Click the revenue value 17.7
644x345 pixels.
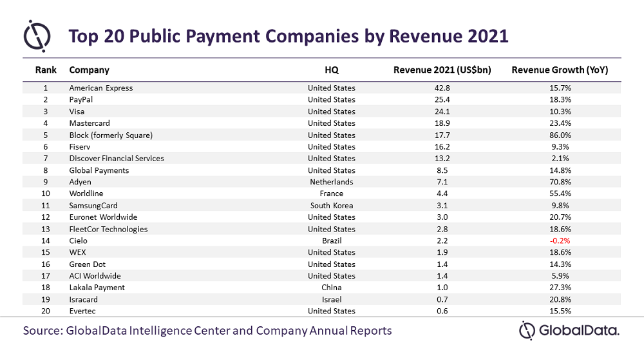tap(442, 135)
